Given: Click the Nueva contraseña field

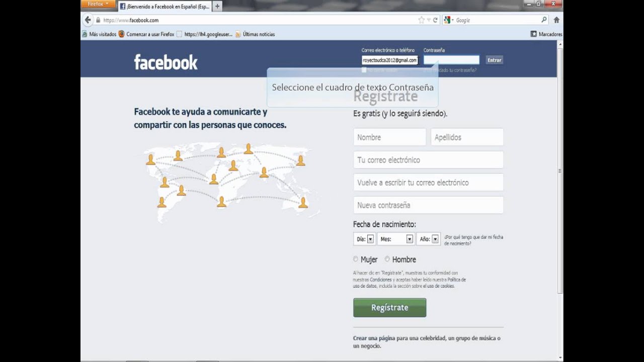Looking at the screenshot, I should tap(428, 205).
